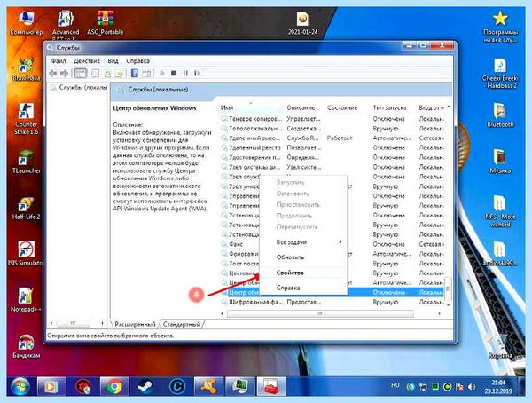Select the Шифрованная файловая service row
The height and width of the screenshot is (403, 532).
(x=332, y=302)
